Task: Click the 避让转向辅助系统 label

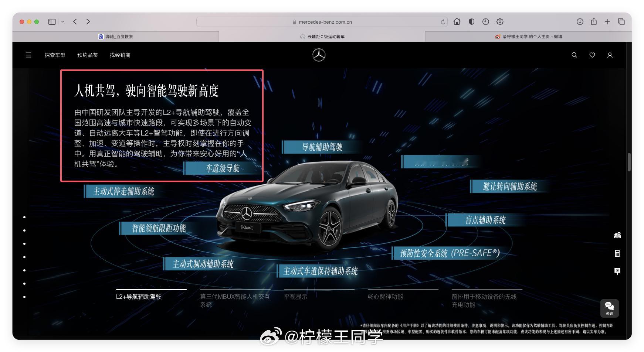Action: pos(510,186)
